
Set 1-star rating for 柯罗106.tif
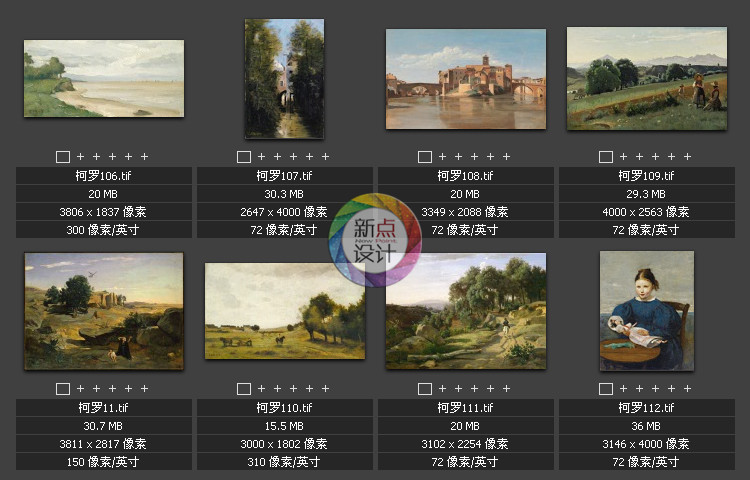pos(80,156)
